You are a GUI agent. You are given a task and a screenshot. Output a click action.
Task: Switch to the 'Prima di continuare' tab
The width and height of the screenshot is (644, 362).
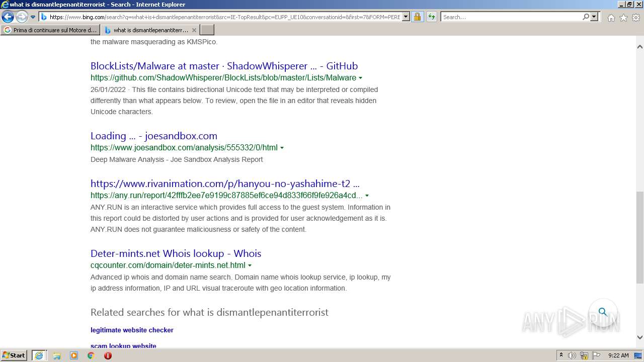tap(51, 30)
